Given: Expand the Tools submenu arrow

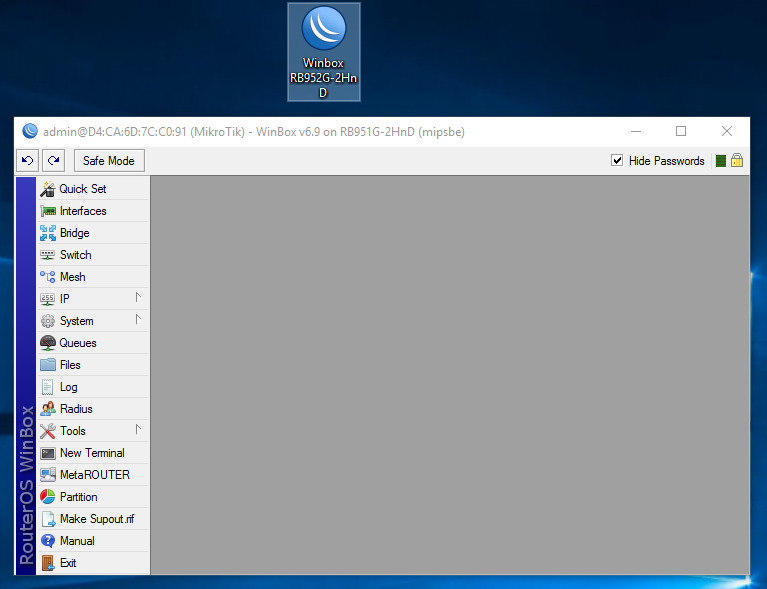Looking at the screenshot, I should click(x=138, y=430).
